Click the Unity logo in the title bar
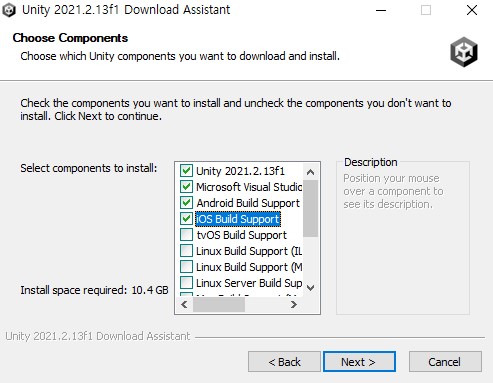493x383 pixels. (9, 10)
